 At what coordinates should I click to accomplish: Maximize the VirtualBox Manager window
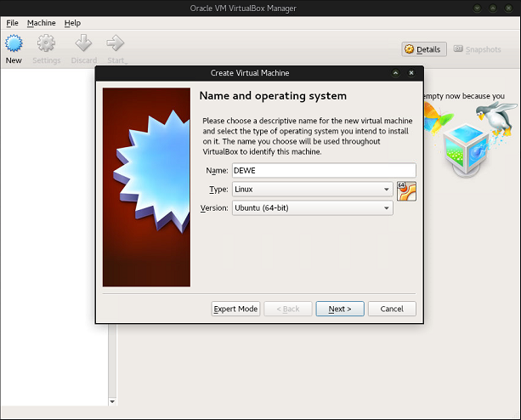pos(493,8)
